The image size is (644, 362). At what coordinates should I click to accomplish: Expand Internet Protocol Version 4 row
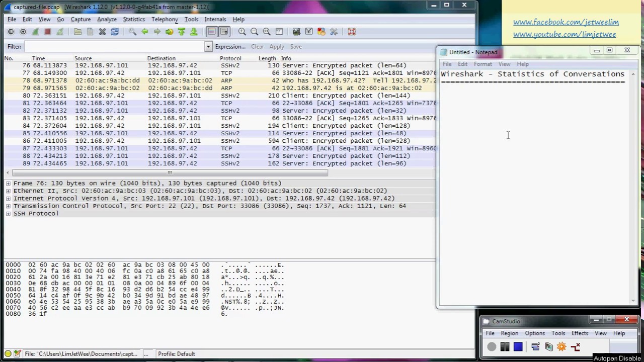(8, 199)
